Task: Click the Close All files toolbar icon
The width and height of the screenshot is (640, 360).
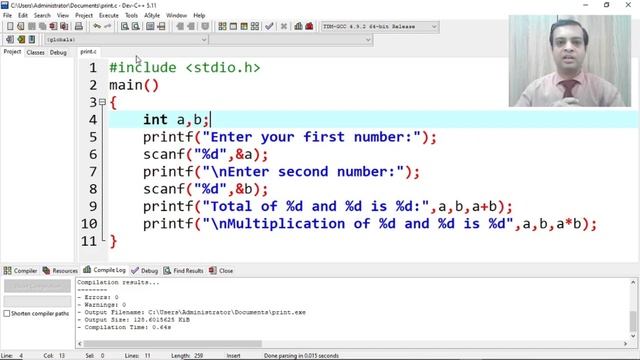Action: click(x=64, y=27)
